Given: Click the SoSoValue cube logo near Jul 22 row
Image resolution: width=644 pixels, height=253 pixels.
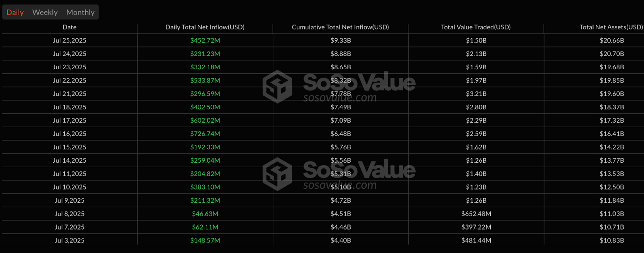Looking at the screenshot, I should pyautogui.click(x=277, y=86).
